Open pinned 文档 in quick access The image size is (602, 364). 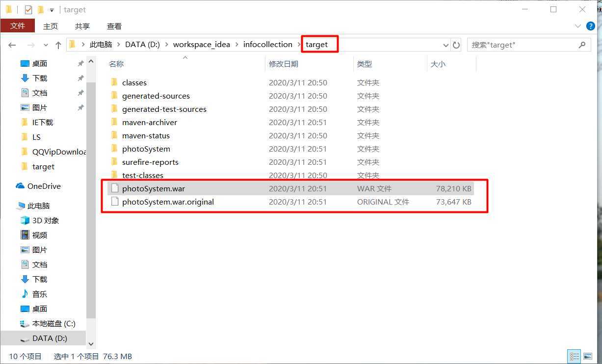click(x=40, y=93)
